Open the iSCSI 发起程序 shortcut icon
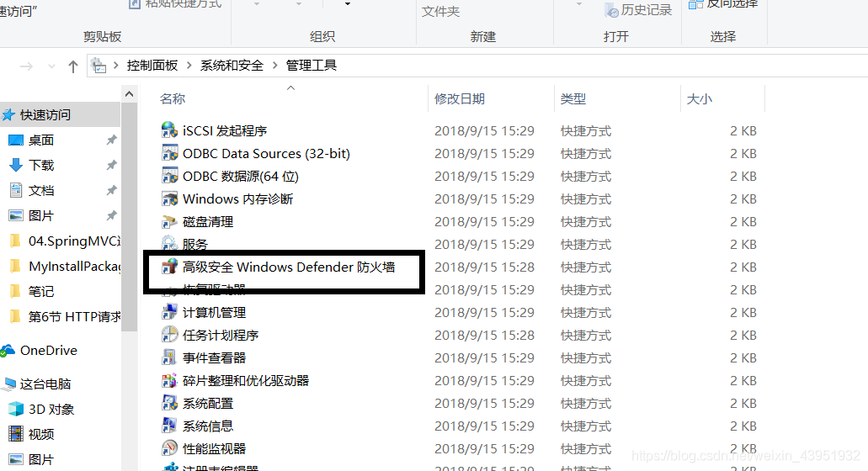This screenshot has width=868, height=471. coord(169,130)
